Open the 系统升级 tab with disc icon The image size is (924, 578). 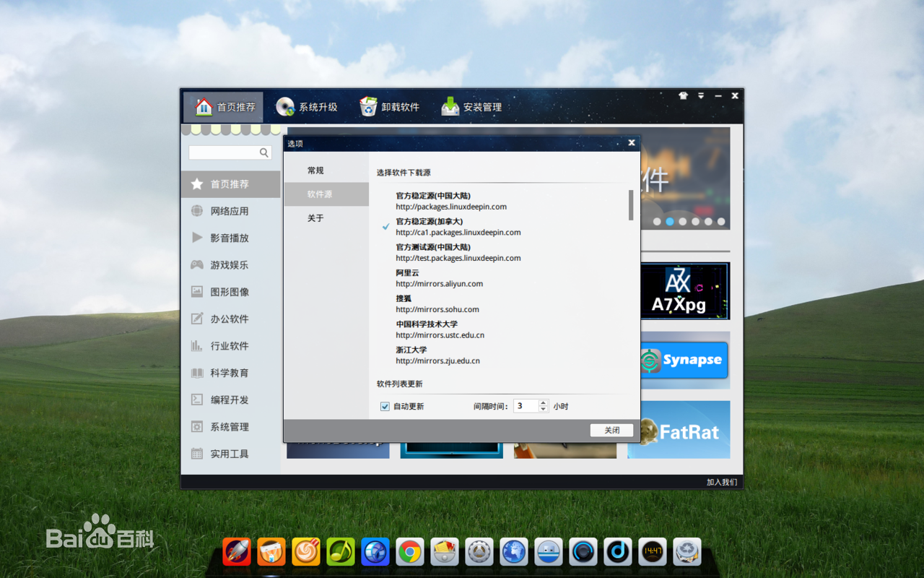pyautogui.click(x=306, y=107)
